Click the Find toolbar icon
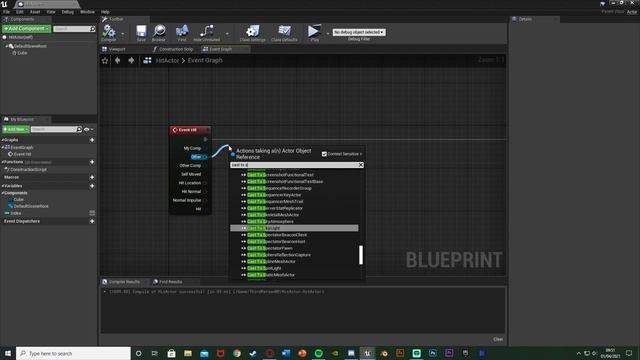This screenshot has height=360, width=640. click(182, 31)
